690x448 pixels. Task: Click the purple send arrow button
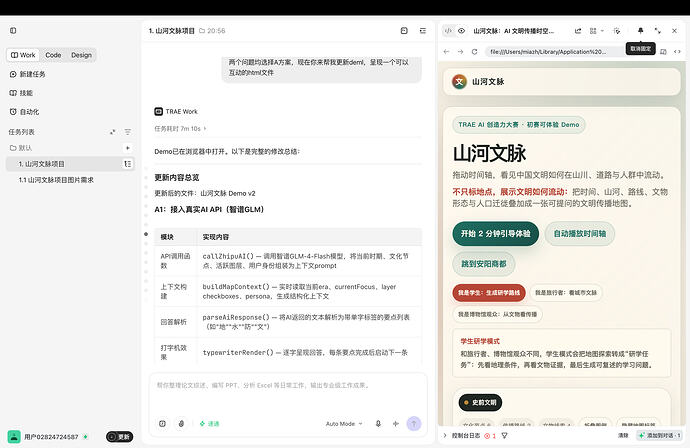414,423
